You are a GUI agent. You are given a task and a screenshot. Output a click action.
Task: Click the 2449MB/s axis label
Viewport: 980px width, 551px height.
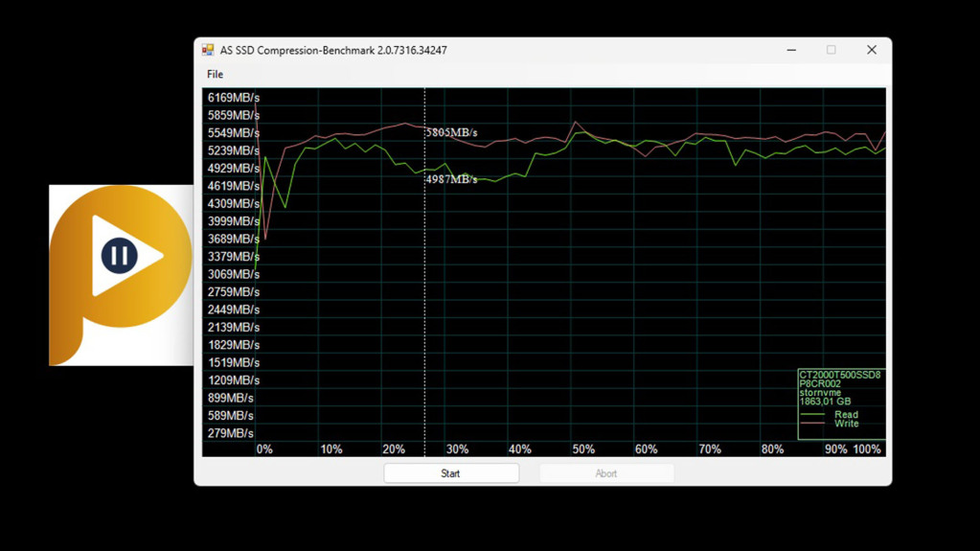click(233, 310)
